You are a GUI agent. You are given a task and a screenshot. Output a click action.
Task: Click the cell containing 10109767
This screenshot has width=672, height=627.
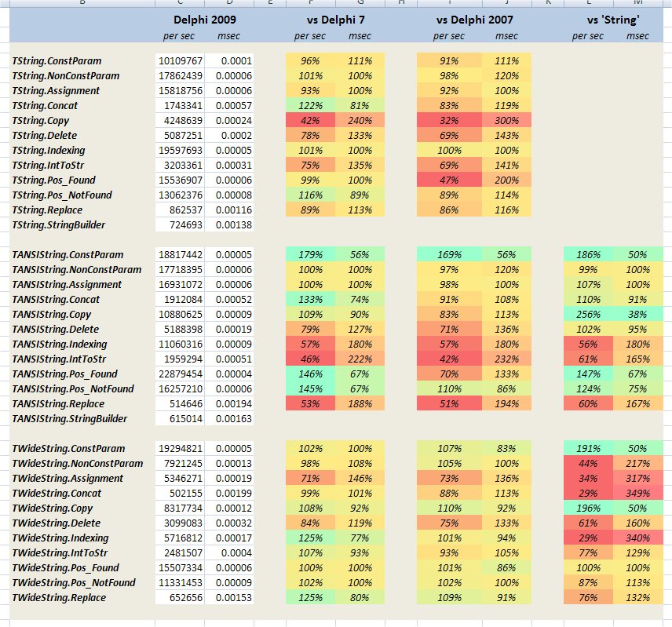[x=180, y=60]
